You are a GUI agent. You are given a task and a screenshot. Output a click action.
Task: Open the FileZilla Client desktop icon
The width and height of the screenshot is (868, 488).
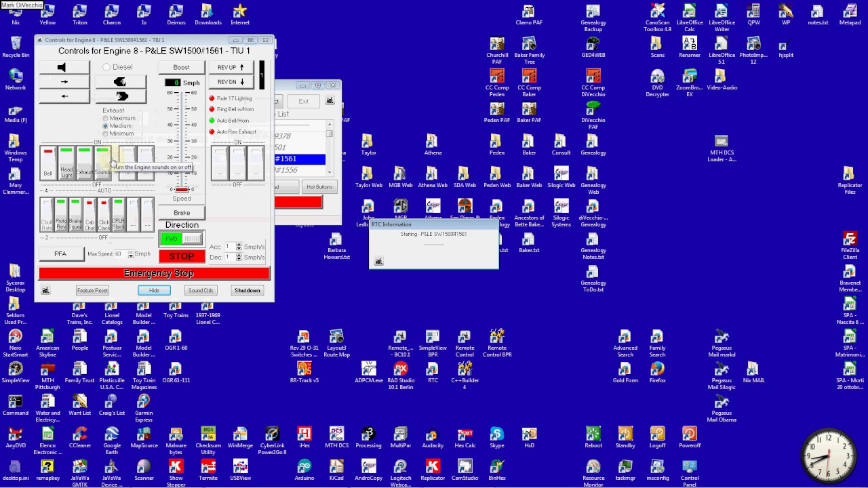point(850,246)
